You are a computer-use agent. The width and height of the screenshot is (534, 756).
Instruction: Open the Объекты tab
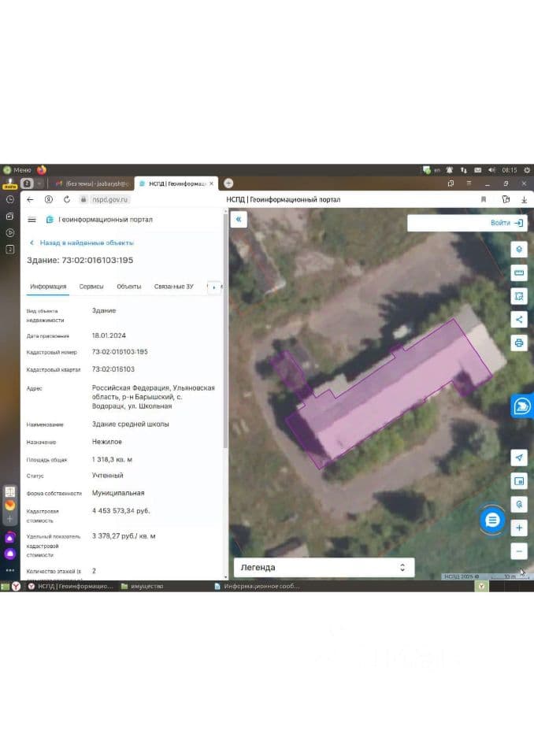click(129, 287)
